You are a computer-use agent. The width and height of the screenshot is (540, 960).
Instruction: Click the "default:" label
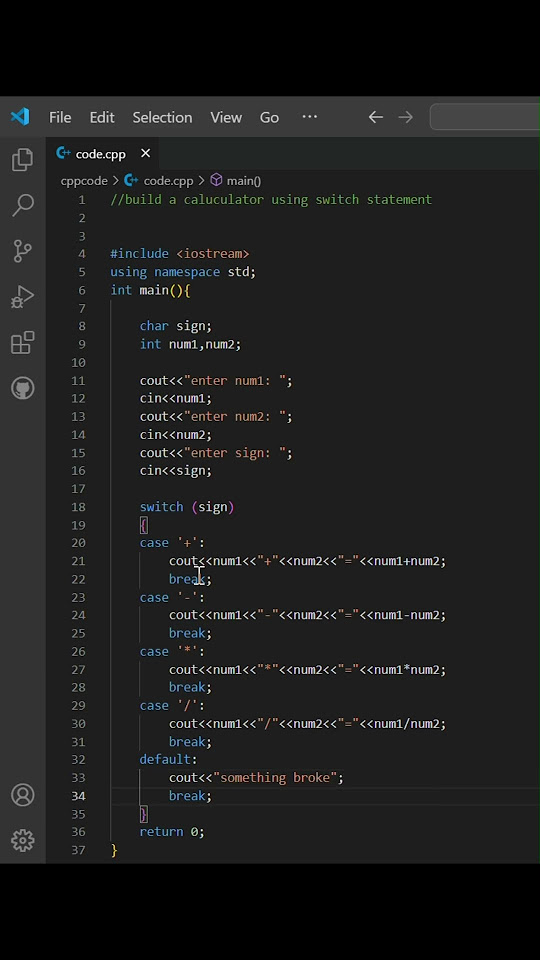(x=168, y=760)
